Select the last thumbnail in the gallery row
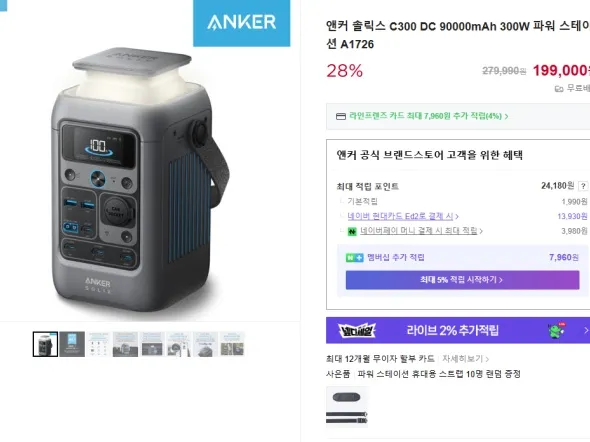Viewport: 590px width, 442px height. (x=232, y=344)
